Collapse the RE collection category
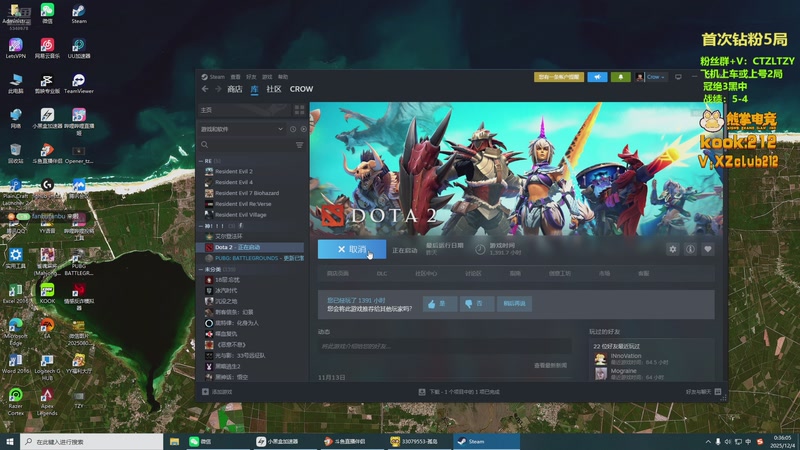This screenshot has width=800, height=450. pos(201,161)
